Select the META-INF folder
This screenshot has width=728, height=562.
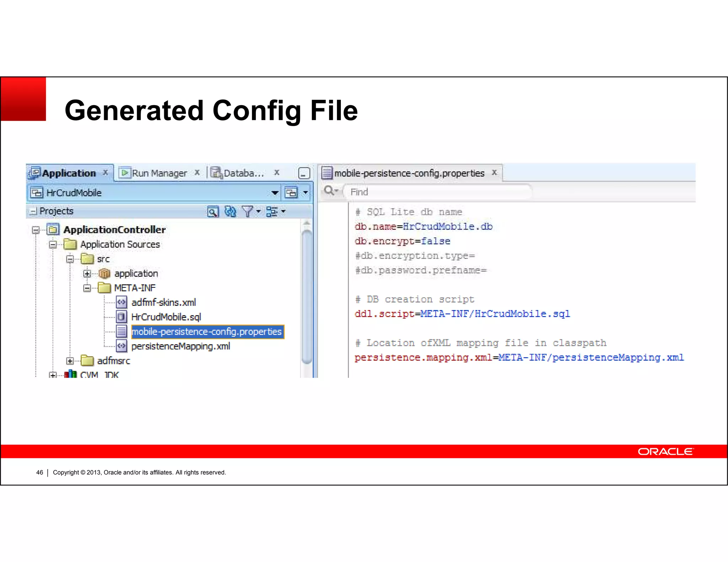pos(135,288)
